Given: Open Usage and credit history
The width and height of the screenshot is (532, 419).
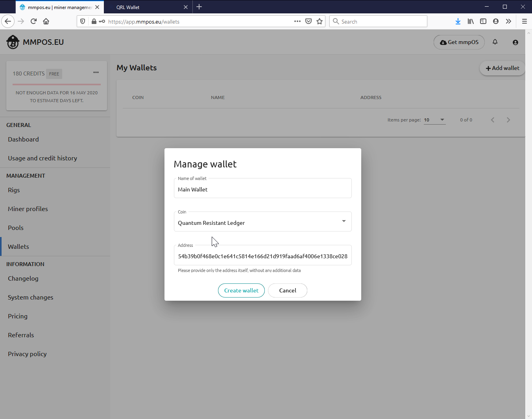Looking at the screenshot, I should click(x=42, y=158).
